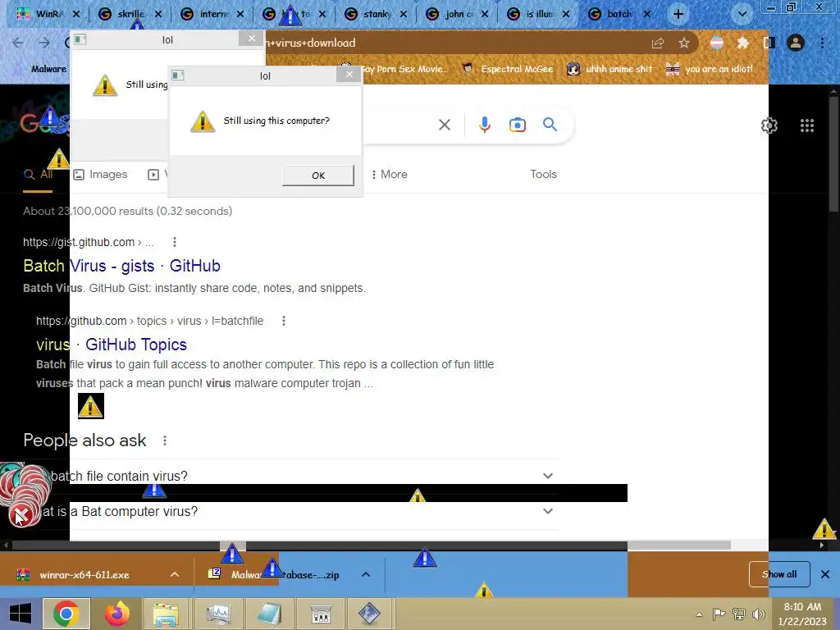Click the volume speaker tray icon

coord(759,614)
